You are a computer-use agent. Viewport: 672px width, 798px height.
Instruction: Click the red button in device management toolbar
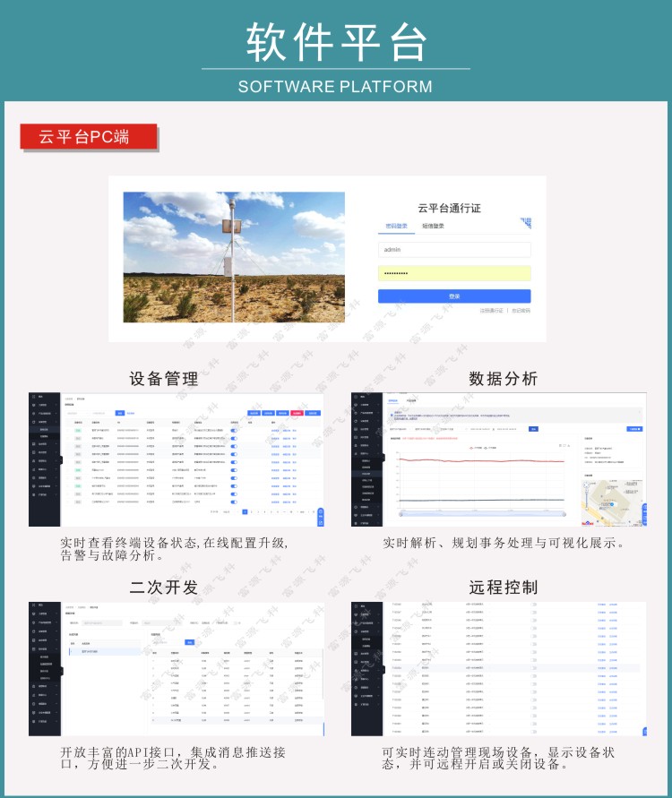[297, 413]
